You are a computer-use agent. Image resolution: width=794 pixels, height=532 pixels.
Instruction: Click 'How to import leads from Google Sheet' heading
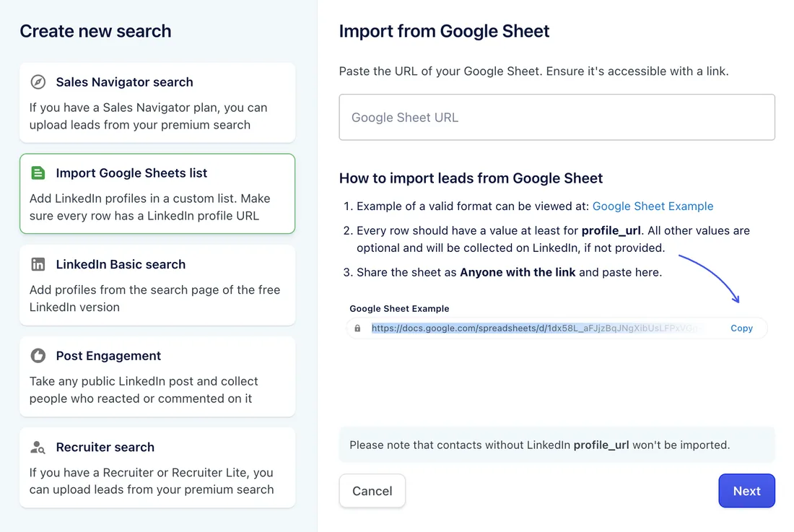(471, 178)
